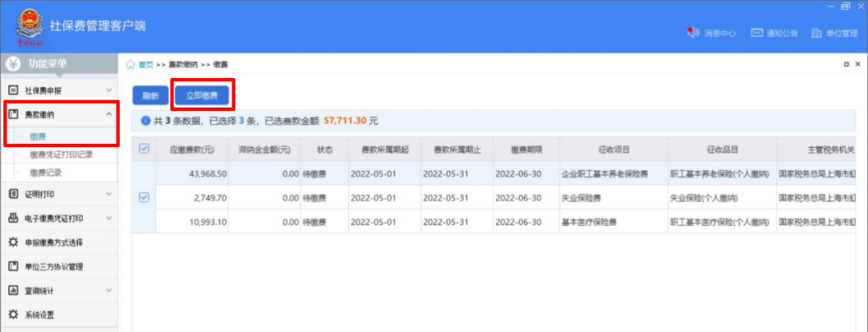The image size is (868, 332).
Task: Click the 费款所属期起 column header
Action: point(384,150)
